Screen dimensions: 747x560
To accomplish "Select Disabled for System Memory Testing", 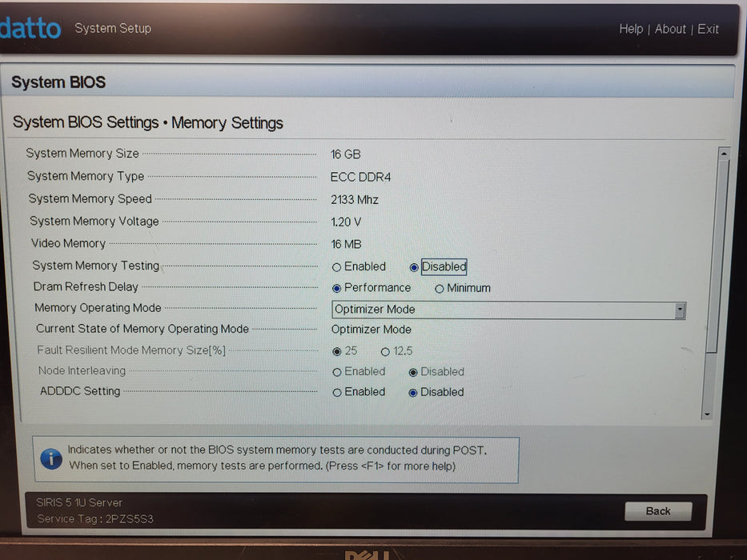I will point(413,267).
